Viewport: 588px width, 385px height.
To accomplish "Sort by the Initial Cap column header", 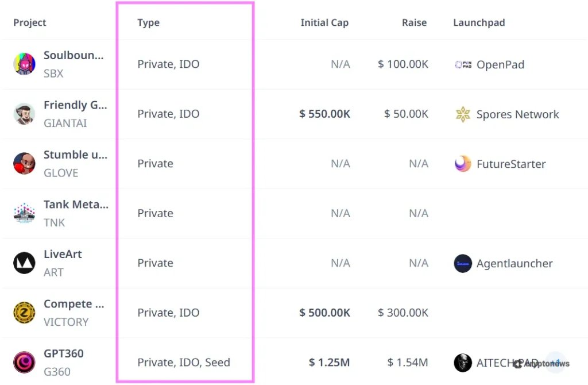I will [x=324, y=22].
